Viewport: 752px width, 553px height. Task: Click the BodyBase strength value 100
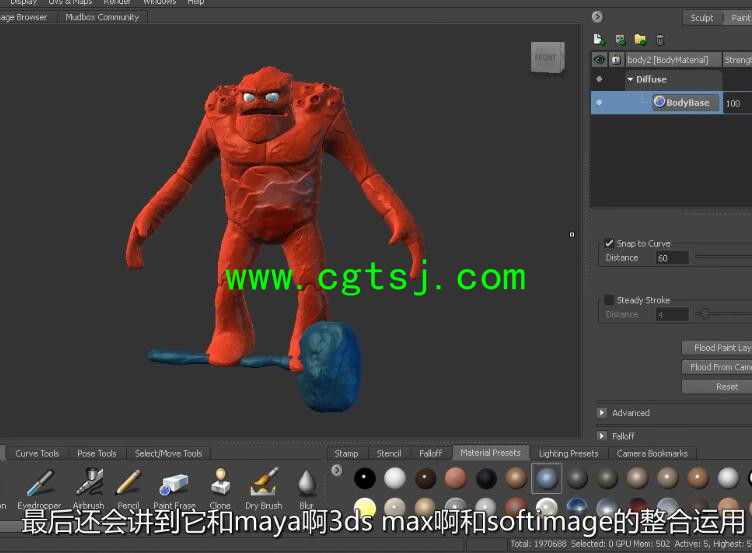(x=733, y=103)
